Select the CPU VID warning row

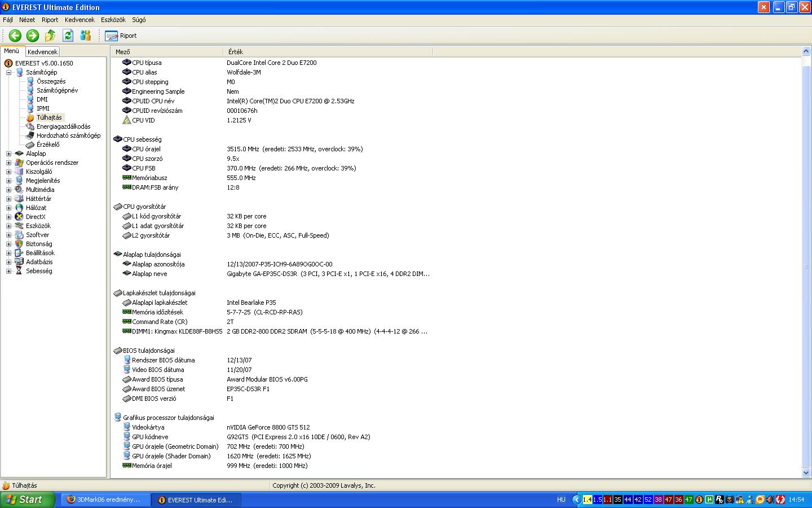(x=272, y=120)
